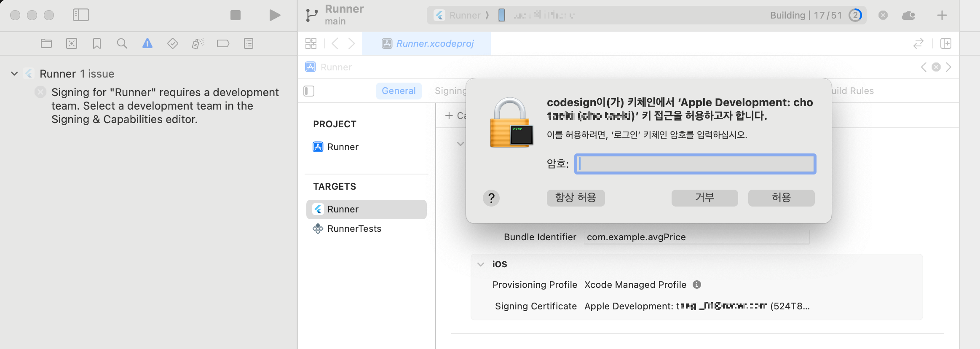Open the Breakpoint navigator

click(223, 43)
